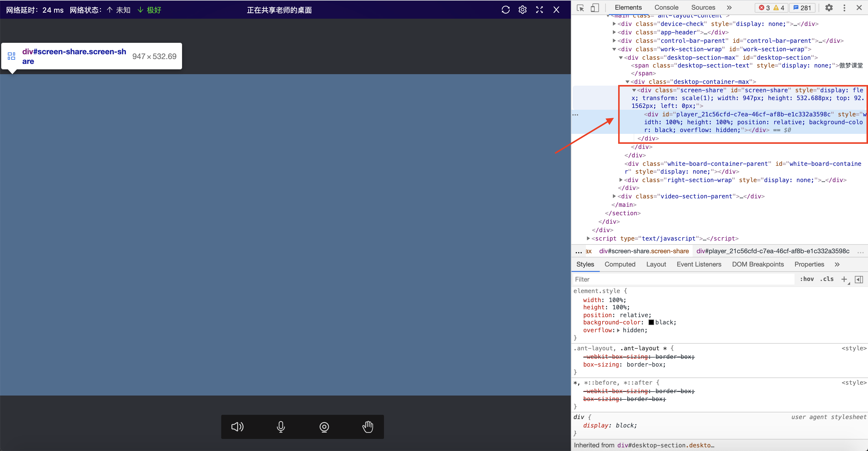Collapse the screen-share div node
Screen dimensions: 868x451
(634, 90)
